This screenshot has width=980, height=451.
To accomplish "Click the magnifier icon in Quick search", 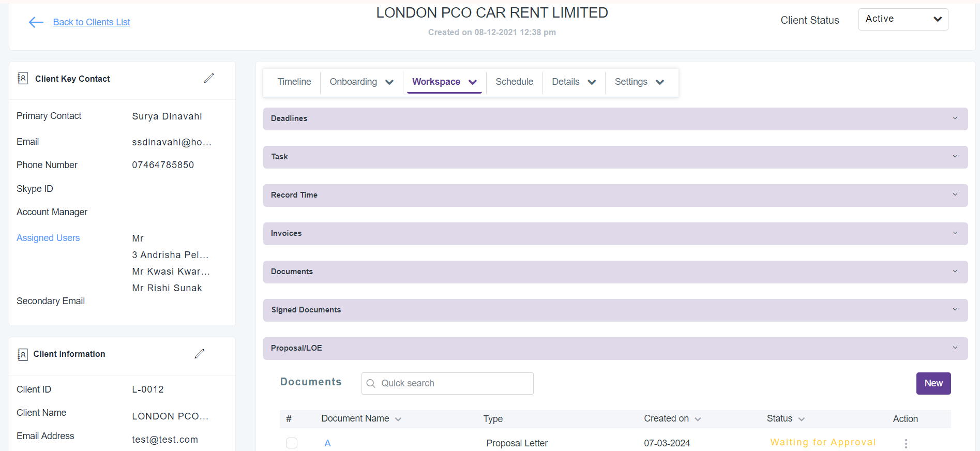I will click(x=371, y=383).
